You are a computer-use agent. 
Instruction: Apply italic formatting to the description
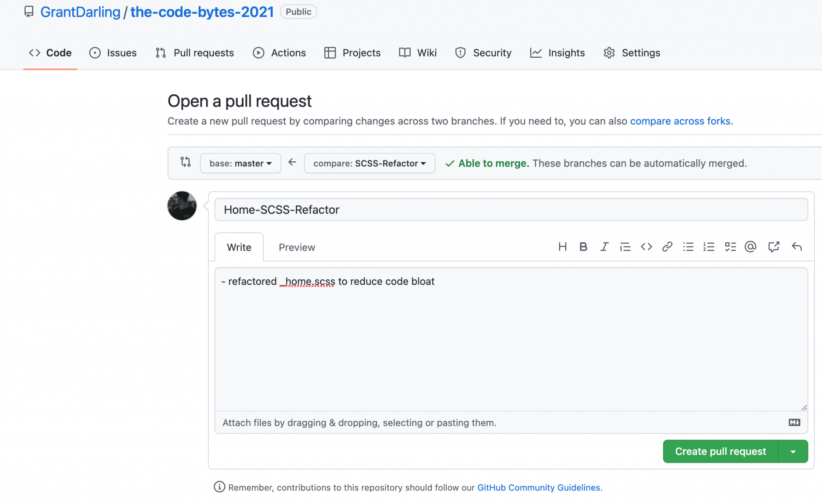tap(604, 247)
